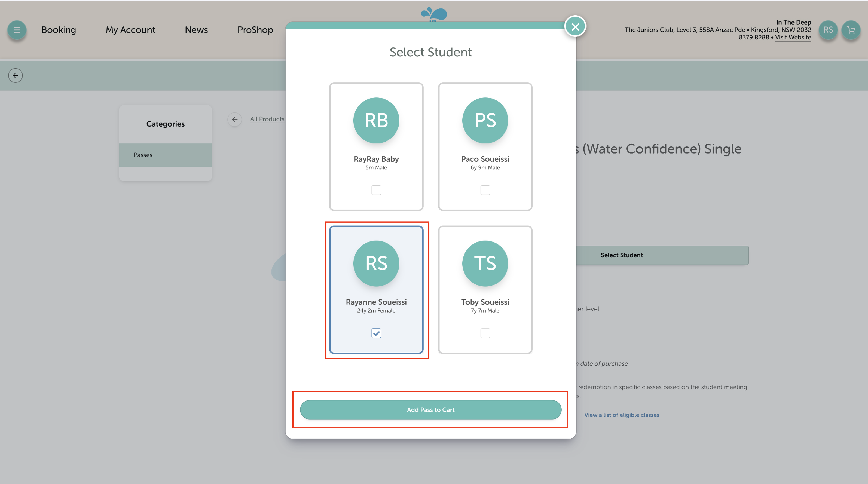Check the RayRay Baby checkbox

coord(376,190)
